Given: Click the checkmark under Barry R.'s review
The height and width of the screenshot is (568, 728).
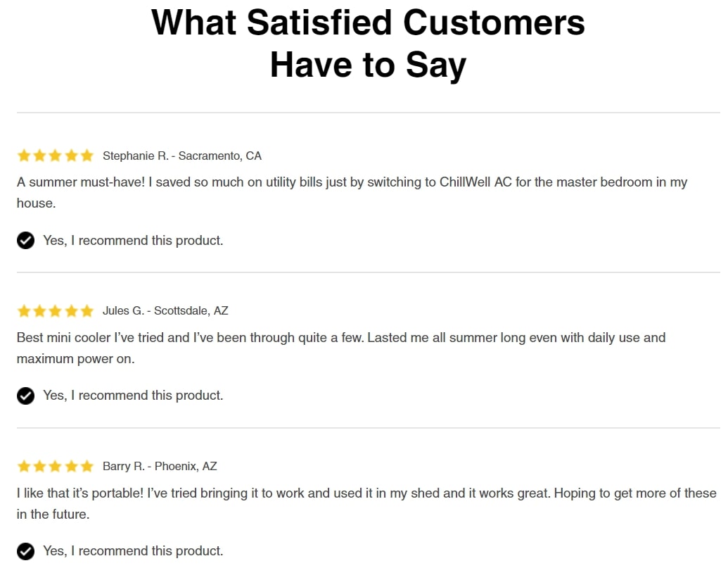Looking at the screenshot, I should coord(25,551).
